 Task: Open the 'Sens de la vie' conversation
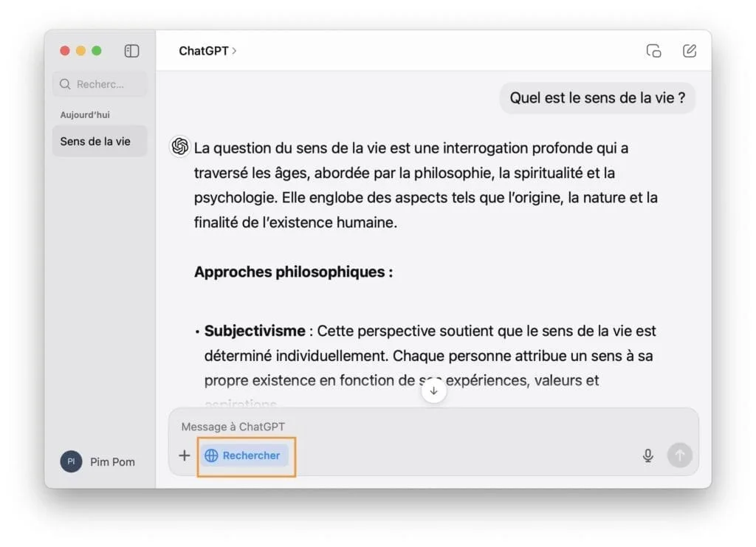coord(100,141)
